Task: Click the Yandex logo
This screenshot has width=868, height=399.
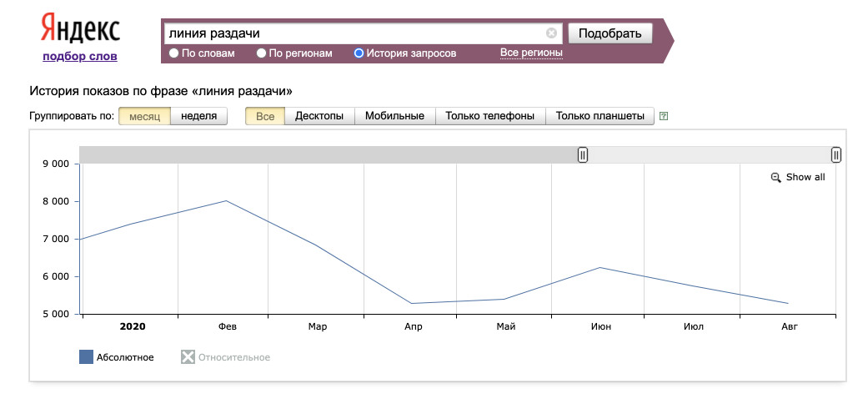Action: pos(80,30)
